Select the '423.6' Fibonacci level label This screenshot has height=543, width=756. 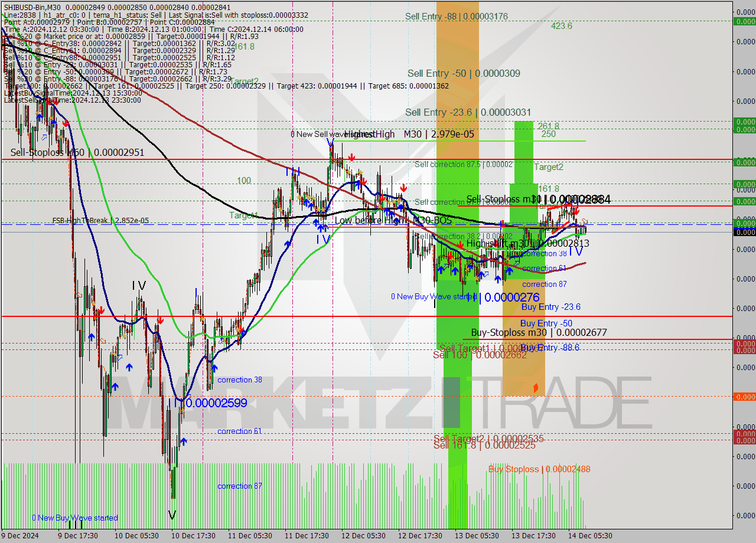coord(561,25)
